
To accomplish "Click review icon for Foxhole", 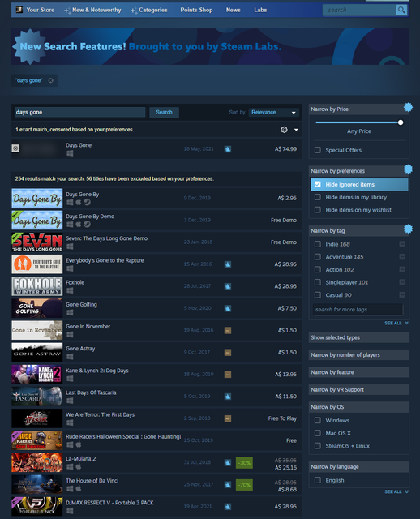I will (x=228, y=286).
